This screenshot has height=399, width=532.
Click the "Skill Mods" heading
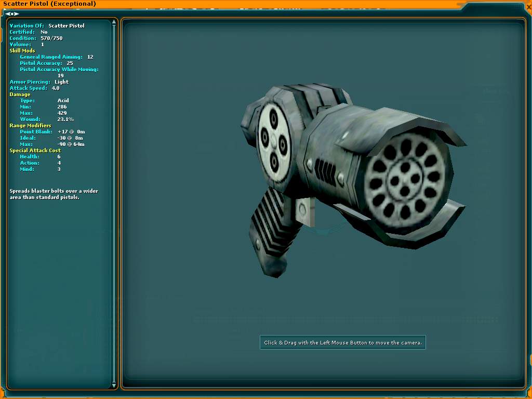pos(22,50)
